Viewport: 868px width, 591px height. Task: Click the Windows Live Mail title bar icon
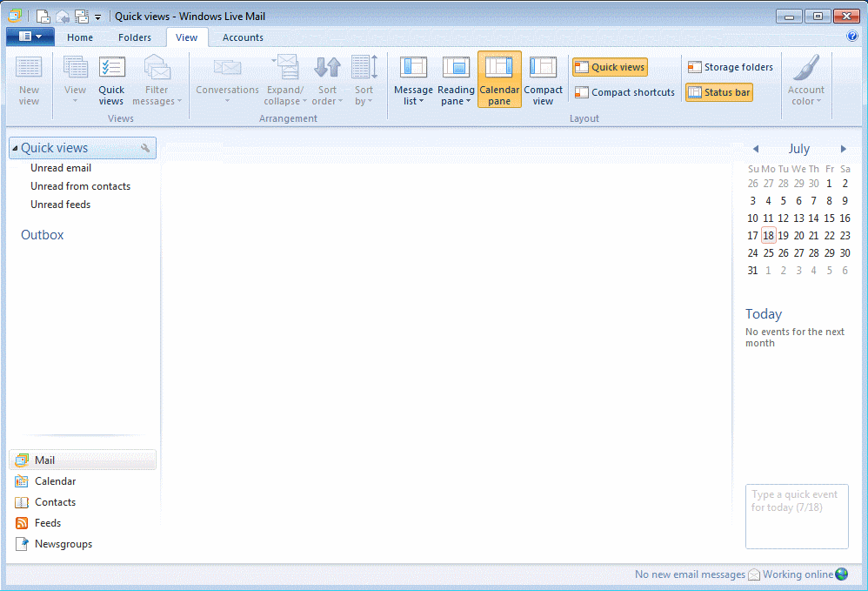(x=15, y=16)
